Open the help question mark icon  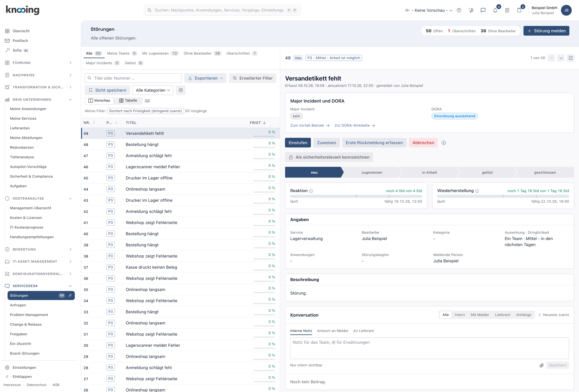click(x=459, y=10)
